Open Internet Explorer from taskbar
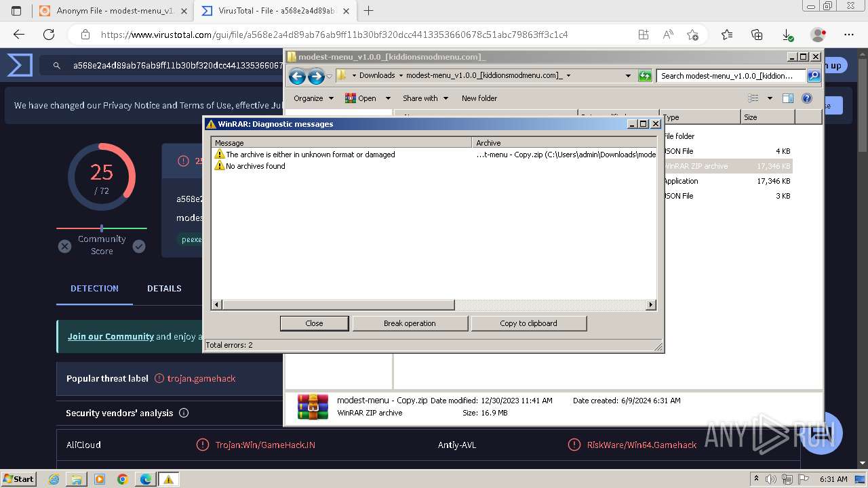This screenshot has height=488, width=868. tap(54, 479)
